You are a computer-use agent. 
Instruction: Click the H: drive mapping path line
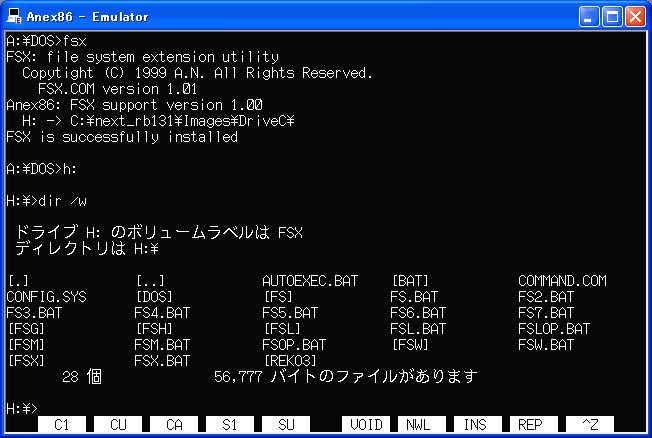click(158, 121)
